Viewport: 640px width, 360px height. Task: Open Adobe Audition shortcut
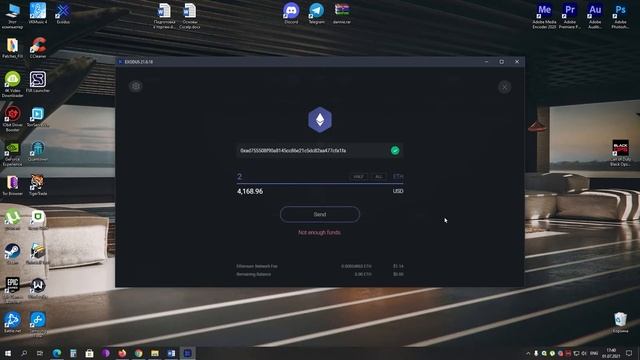[x=595, y=16]
